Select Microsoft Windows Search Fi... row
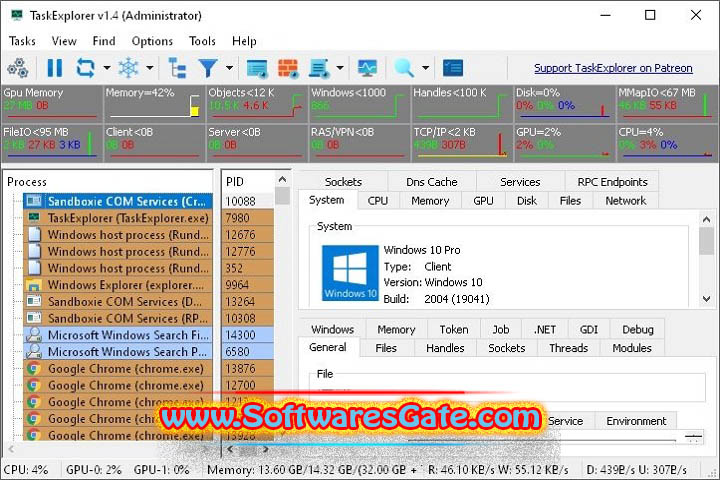 118,335
